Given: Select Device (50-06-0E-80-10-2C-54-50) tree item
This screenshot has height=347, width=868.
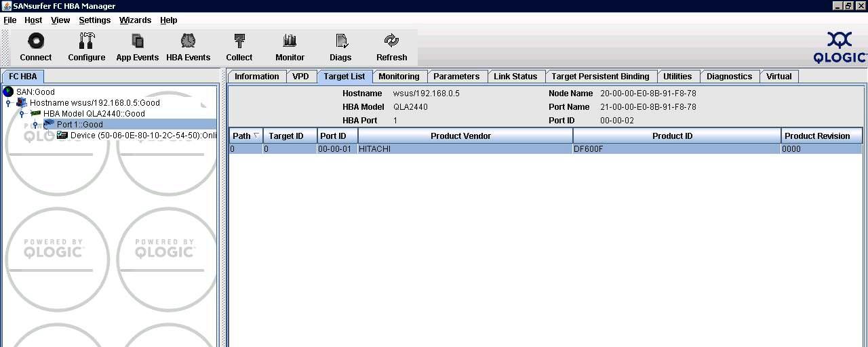Looking at the screenshot, I should click(x=143, y=135).
